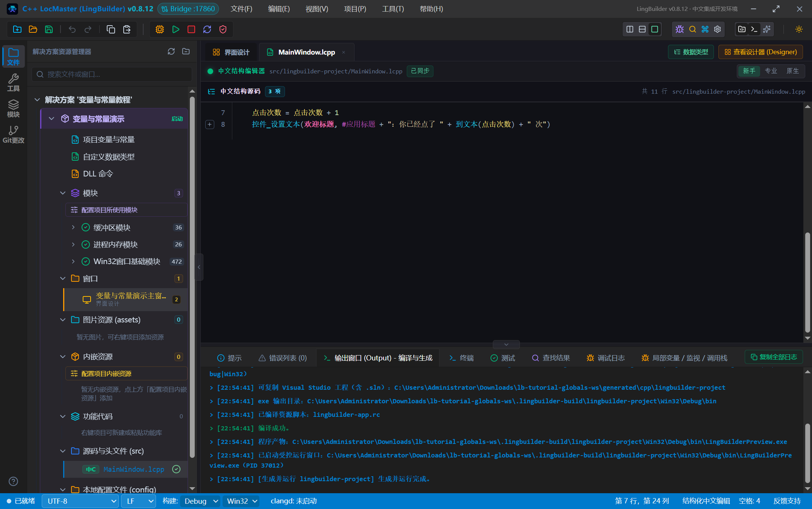Expand code line 8 fold button
Image resolution: width=812 pixels, height=509 pixels.
point(210,125)
